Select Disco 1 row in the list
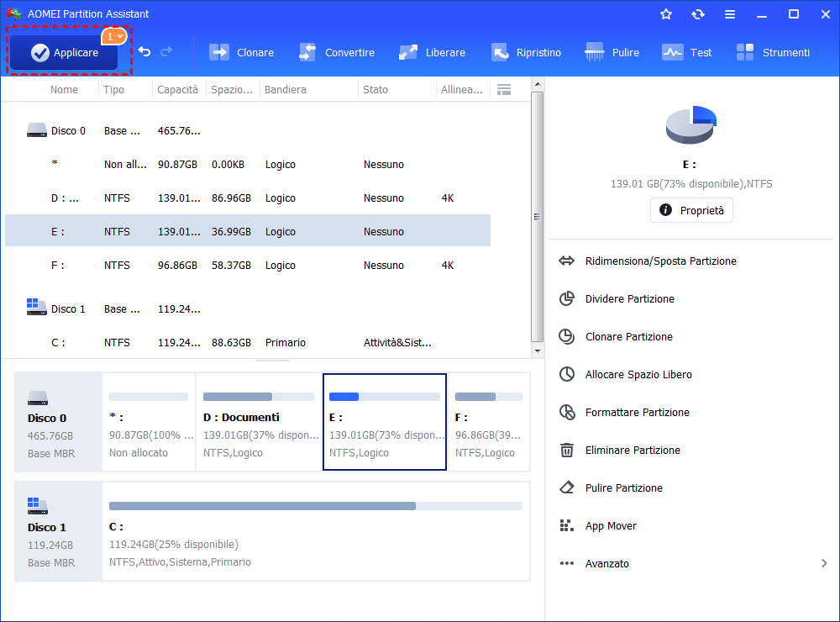This screenshot has width=840, height=622. 248,308
